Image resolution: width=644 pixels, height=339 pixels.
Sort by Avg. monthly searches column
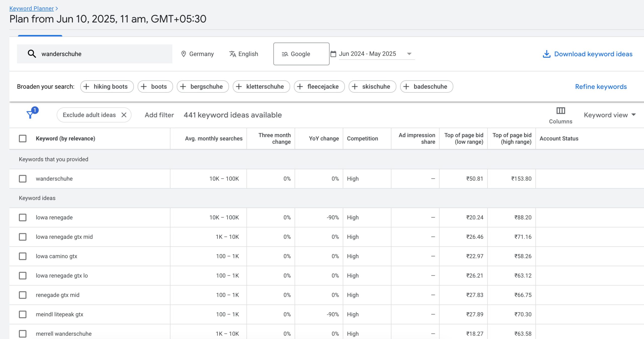point(213,139)
